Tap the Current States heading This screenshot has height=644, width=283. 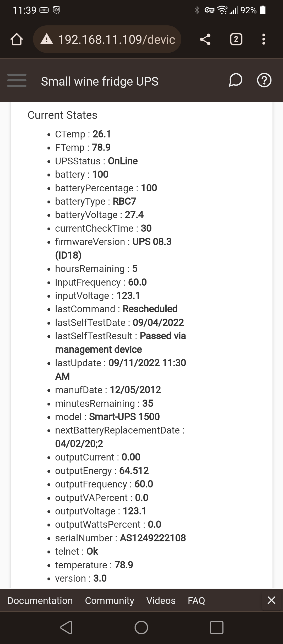coord(62,115)
